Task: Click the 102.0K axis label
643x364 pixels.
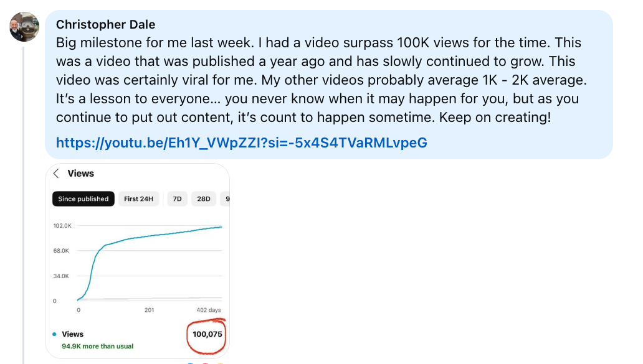Action: [62, 225]
